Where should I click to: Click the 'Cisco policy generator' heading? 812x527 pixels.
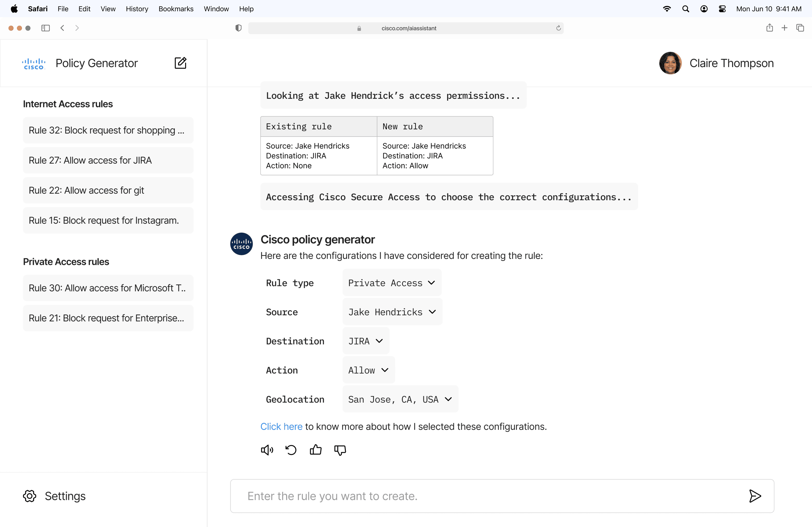click(x=317, y=239)
